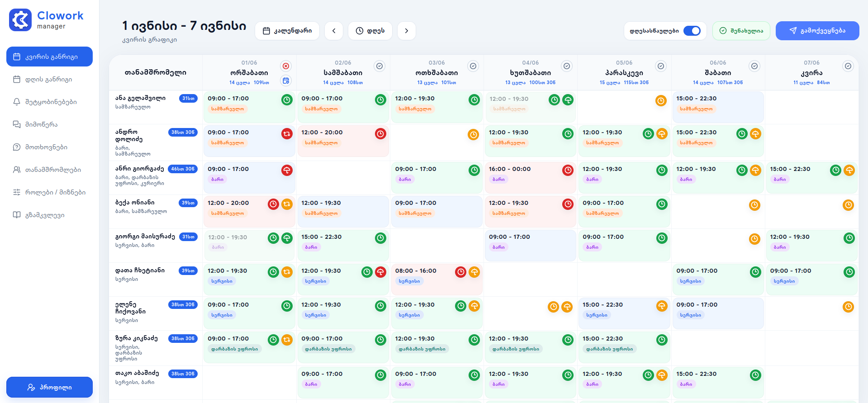Toggle check circle on 06/06 შაბათი
This screenshot has width=868, height=403.
click(754, 66)
